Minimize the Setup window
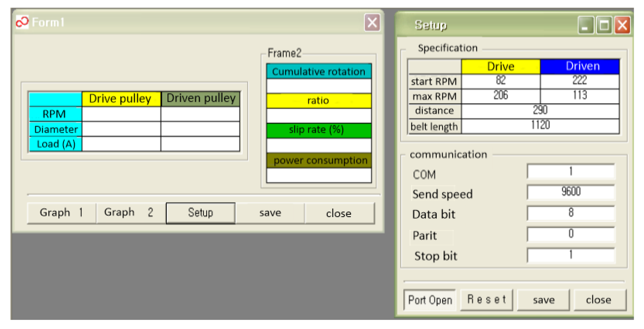Viewport: 644px width, 329px height. coord(585,25)
